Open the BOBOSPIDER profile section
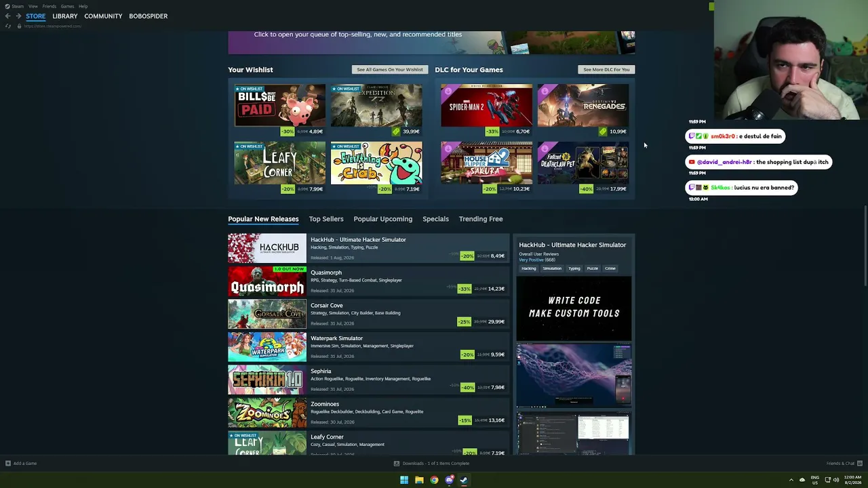Viewport: 868px width, 488px height. click(x=149, y=16)
